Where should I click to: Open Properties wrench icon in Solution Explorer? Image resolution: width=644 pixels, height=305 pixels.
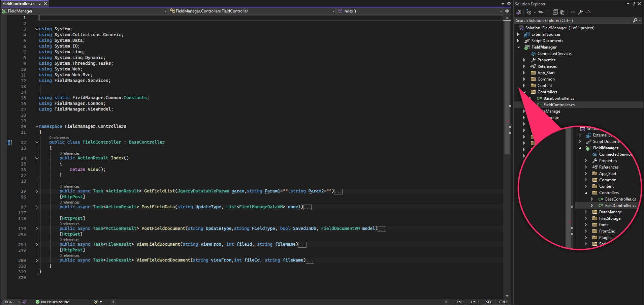pos(580,12)
